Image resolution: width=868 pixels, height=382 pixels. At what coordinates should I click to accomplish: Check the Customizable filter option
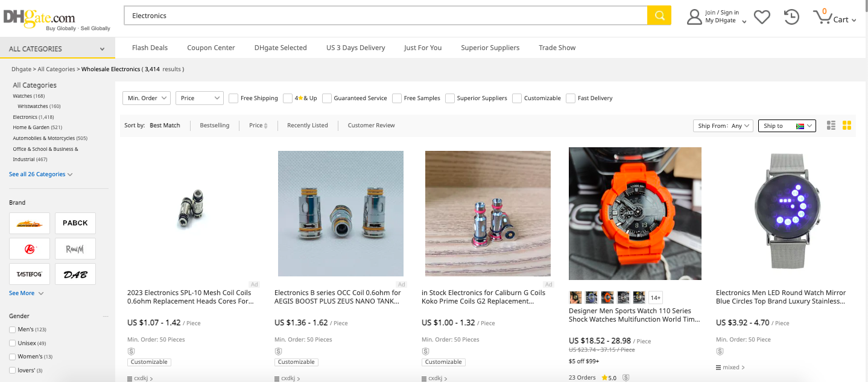(517, 98)
